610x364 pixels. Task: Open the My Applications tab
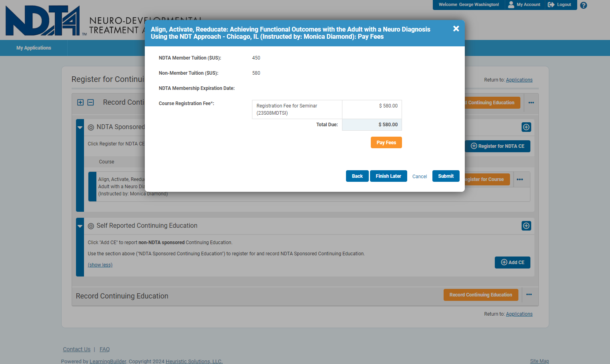point(34,48)
